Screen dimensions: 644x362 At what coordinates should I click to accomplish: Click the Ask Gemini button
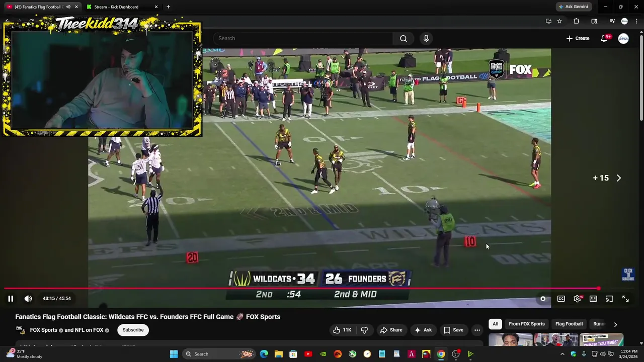tap(574, 7)
